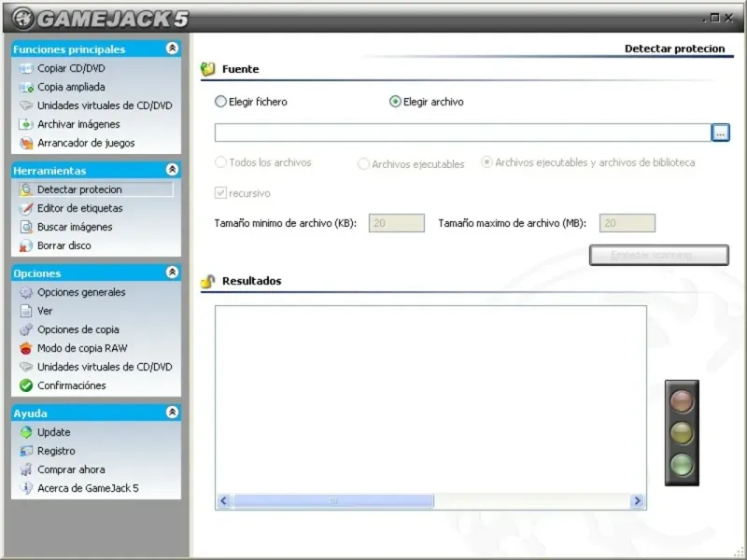This screenshot has width=747, height=560.
Task: Click the Resultados padlock icon
Action: tap(207, 281)
